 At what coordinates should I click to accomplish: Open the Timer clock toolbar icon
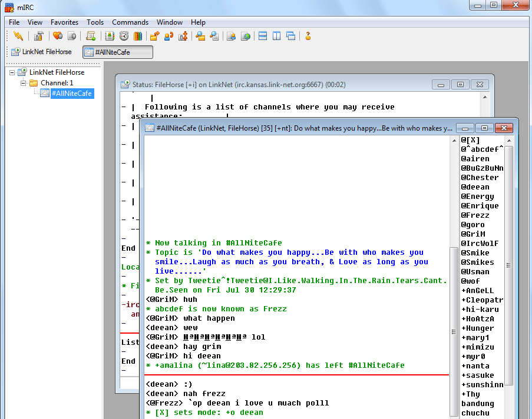click(x=124, y=36)
